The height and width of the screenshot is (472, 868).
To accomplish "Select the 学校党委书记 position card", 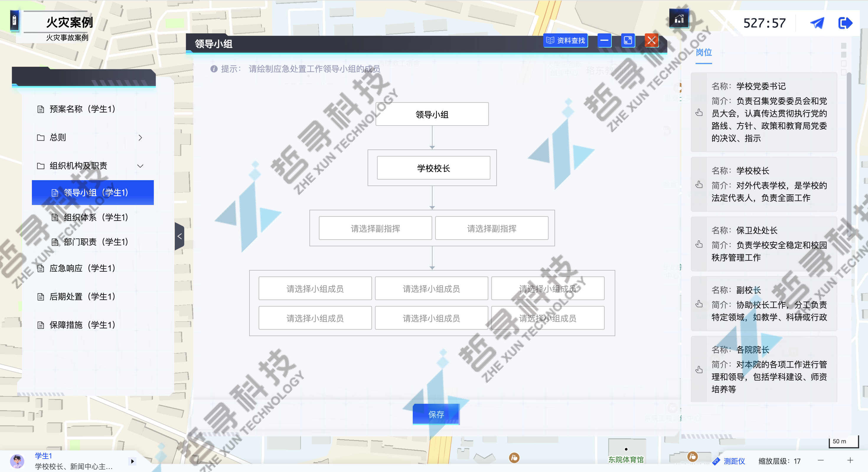I will [764, 112].
